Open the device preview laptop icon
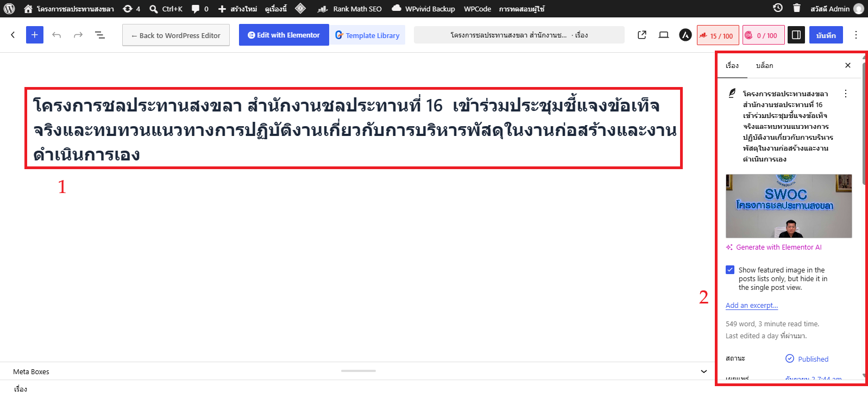 coord(664,35)
